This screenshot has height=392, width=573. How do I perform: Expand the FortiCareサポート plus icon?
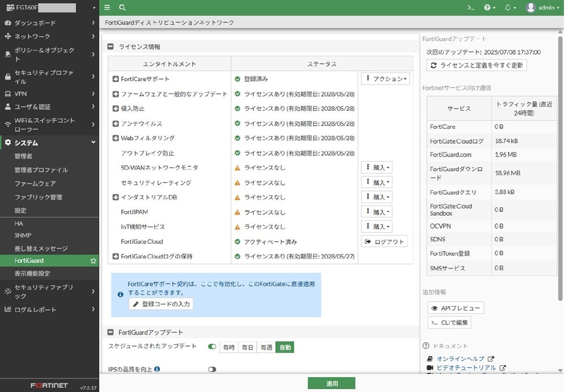(x=116, y=79)
